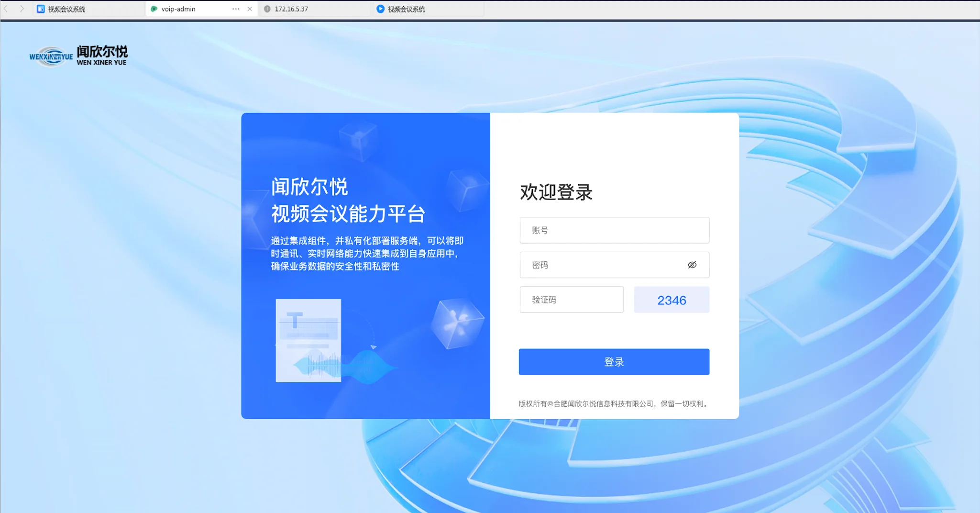980x513 pixels.
Task: Click the blue 登录 login button
Action: pyautogui.click(x=614, y=362)
